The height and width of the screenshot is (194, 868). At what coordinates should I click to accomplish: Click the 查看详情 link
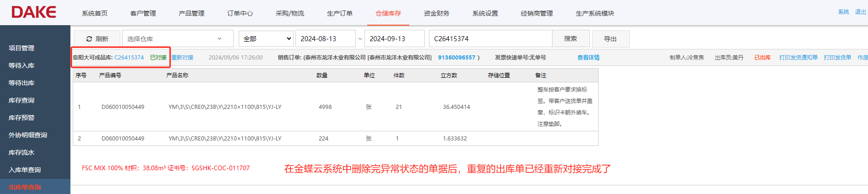point(588,58)
